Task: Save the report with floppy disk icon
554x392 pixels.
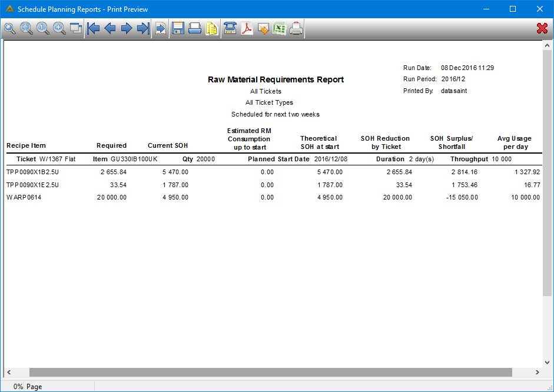Action: coord(178,28)
